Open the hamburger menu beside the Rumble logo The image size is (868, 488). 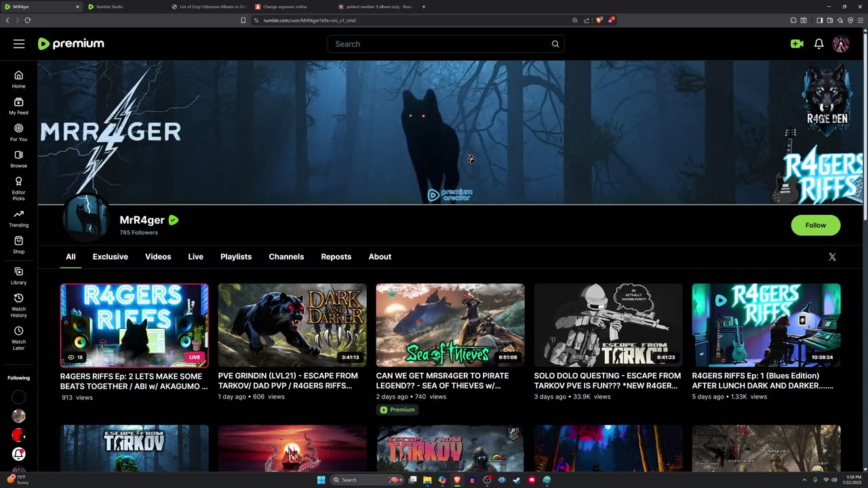[x=19, y=44]
